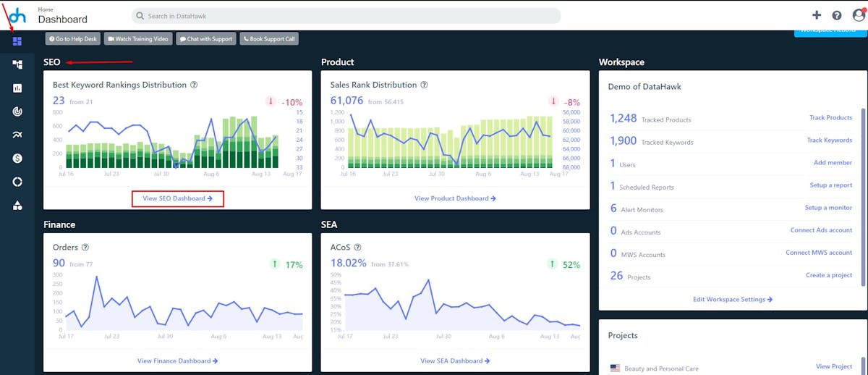Screen dimensions: 868x375
Task: Open the radar target sidebar icon
Action: (x=17, y=111)
